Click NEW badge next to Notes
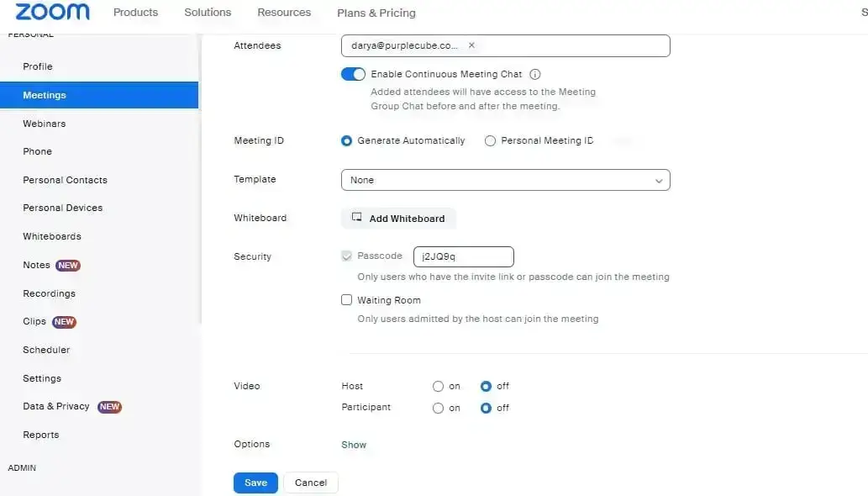868x496 pixels. (68, 266)
